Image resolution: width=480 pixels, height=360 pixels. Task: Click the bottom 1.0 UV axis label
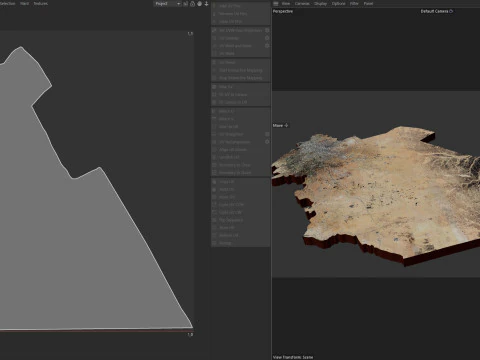pyautogui.click(x=190, y=334)
